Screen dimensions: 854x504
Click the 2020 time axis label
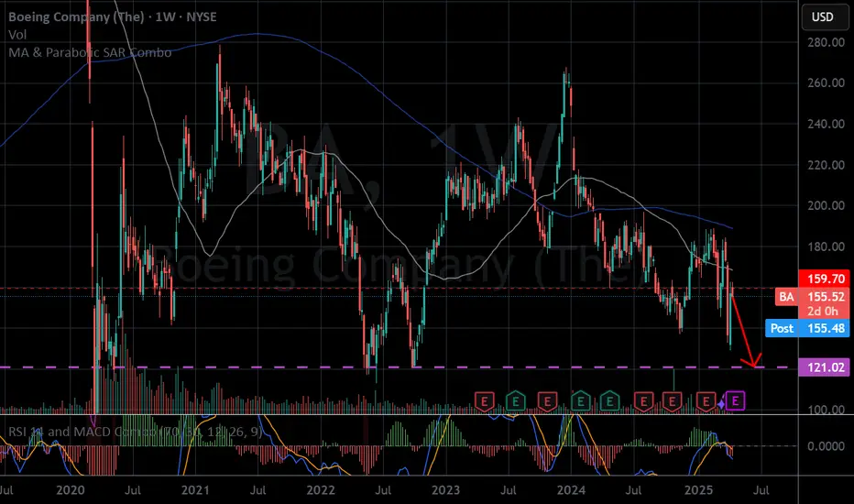pos(71,490)
